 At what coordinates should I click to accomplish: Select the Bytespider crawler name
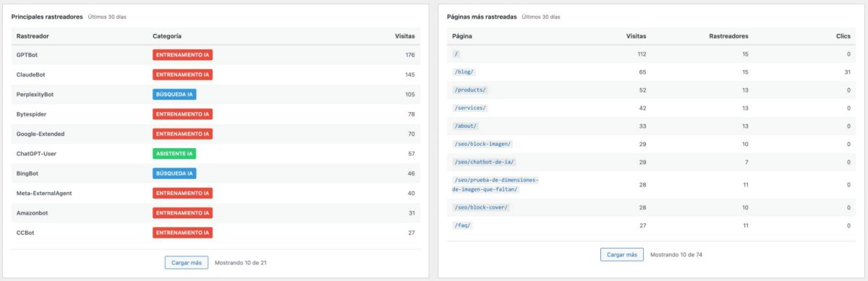click(x=31, y=114)
